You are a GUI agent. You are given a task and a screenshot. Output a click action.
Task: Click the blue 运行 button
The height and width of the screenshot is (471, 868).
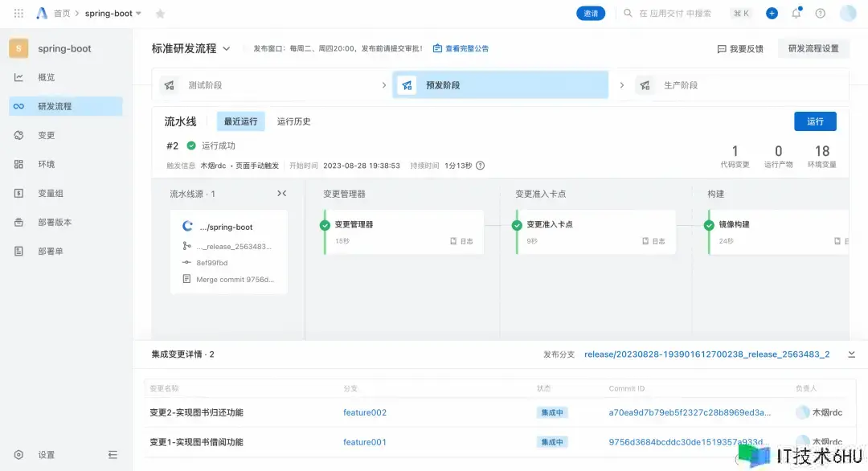815,121
